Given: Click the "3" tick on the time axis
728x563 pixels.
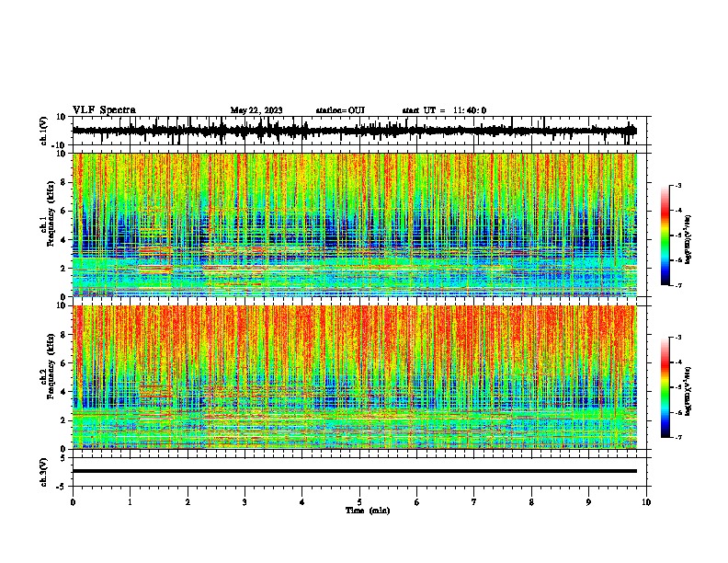Looking at the screenshot, I should pyautogui.click(x=245, y=502).
